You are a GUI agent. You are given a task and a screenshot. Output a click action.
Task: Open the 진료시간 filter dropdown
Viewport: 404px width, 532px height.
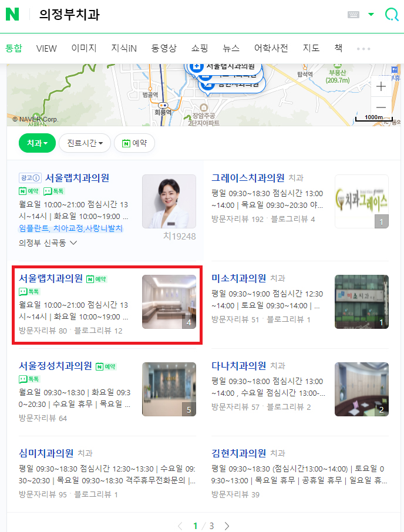tap(85, 143)
